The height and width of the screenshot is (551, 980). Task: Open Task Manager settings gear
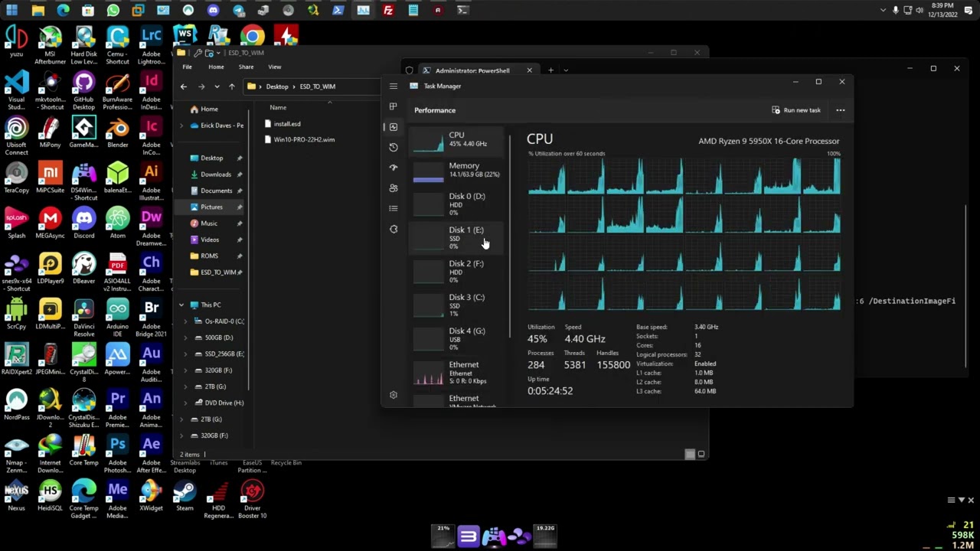[394, 395]
